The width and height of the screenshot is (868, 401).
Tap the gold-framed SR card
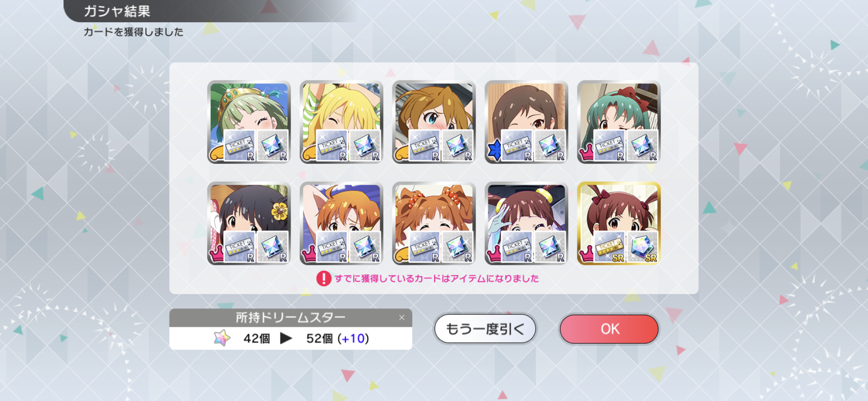point(619,224)
